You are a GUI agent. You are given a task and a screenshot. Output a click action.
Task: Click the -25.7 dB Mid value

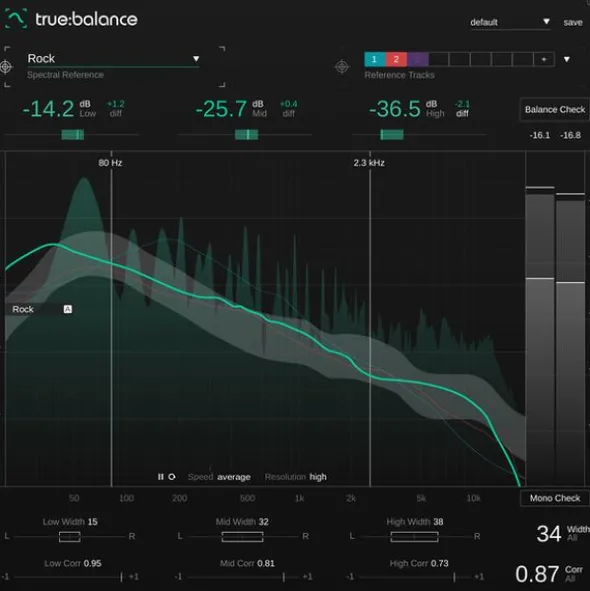tap(221, 109)
